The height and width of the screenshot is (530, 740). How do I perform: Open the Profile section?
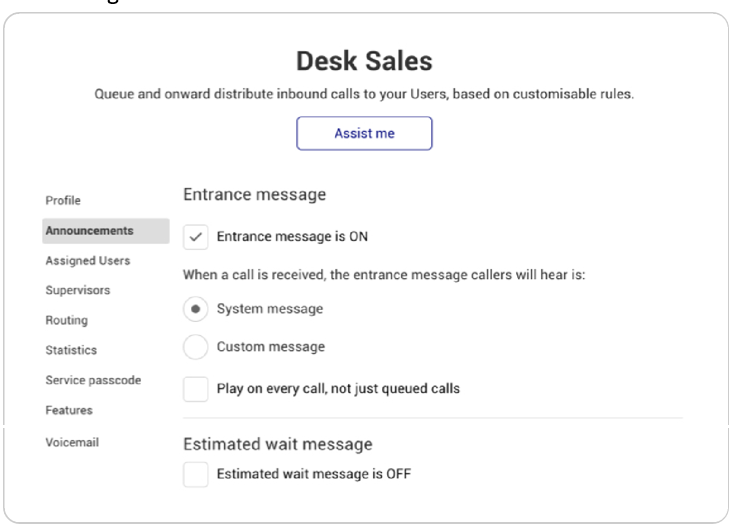click(x=62, y=200)
